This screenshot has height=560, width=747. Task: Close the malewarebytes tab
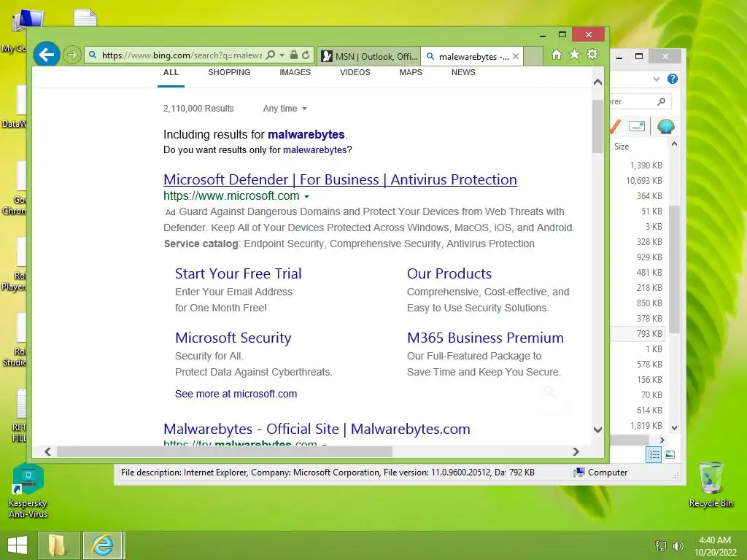(516, 56)
